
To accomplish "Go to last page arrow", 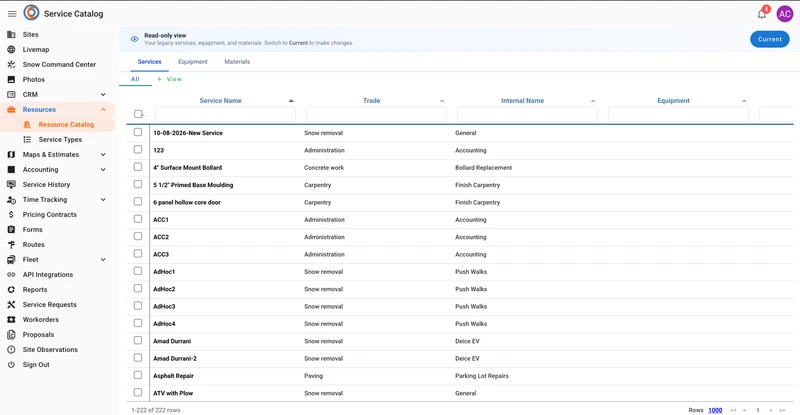I will [x=783, y=410].
